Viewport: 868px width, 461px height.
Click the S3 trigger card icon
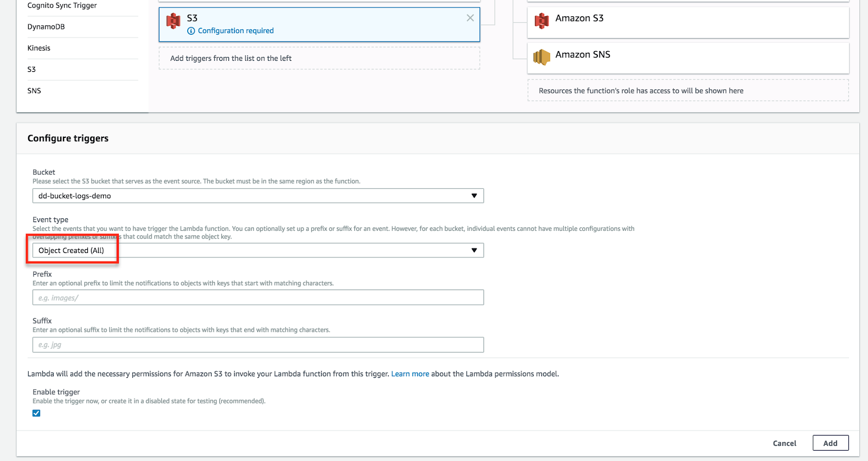(x=174, y=21)
